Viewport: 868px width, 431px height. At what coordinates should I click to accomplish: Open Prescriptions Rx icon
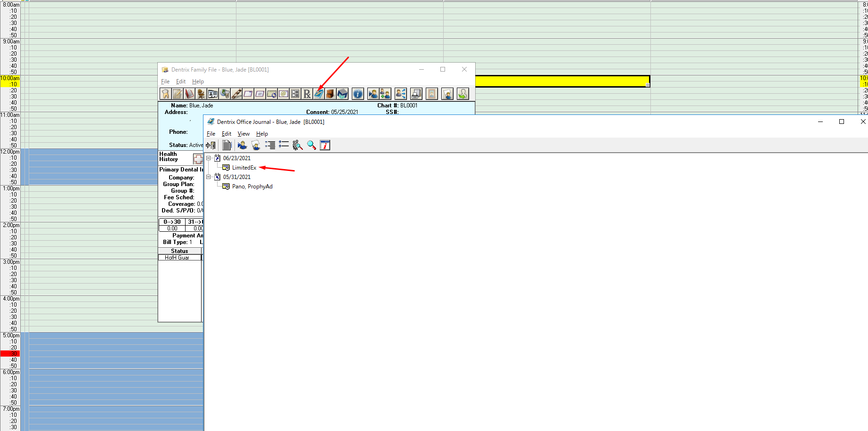[307, 94]
